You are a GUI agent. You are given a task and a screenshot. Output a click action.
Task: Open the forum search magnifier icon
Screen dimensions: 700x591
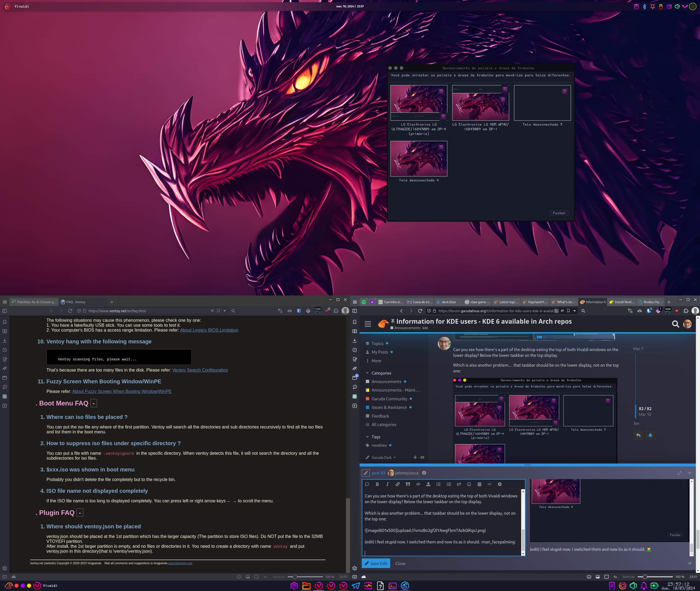pos(676,324)
